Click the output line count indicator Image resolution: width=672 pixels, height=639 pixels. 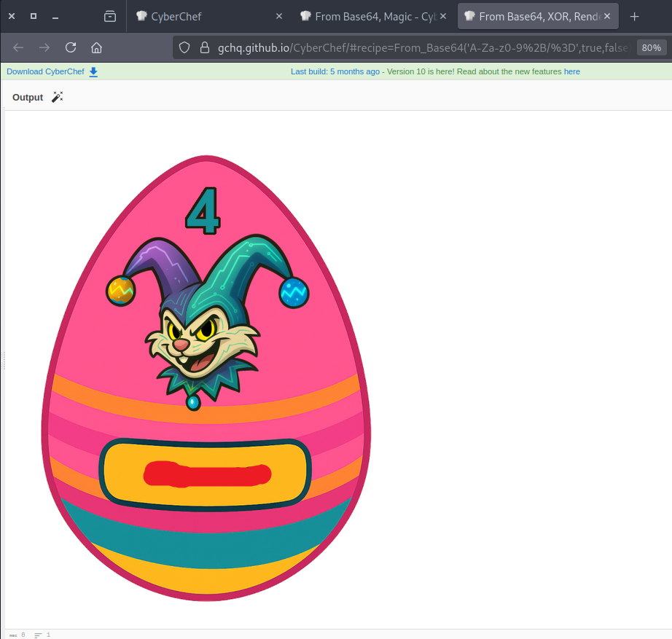click(x=42, y=635)
